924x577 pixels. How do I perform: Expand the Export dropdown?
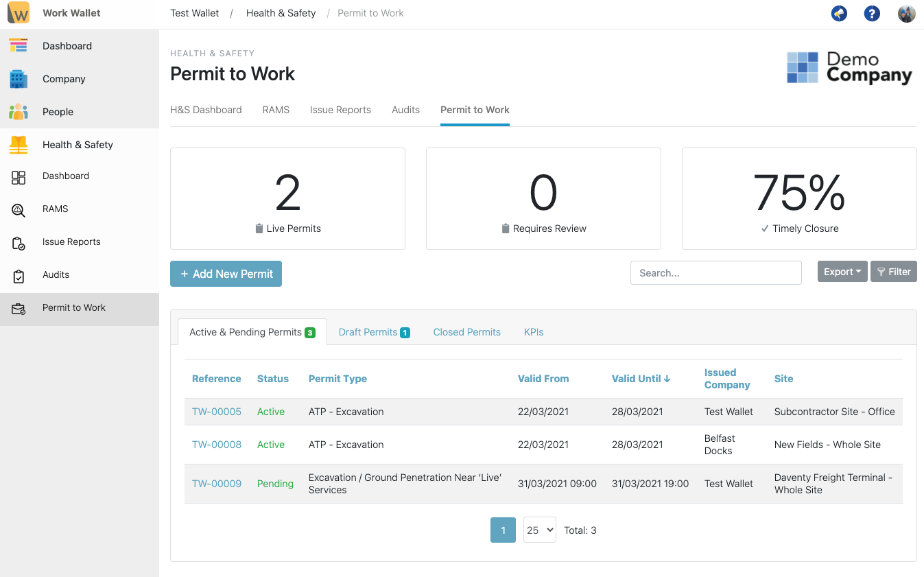coord(842,271)
